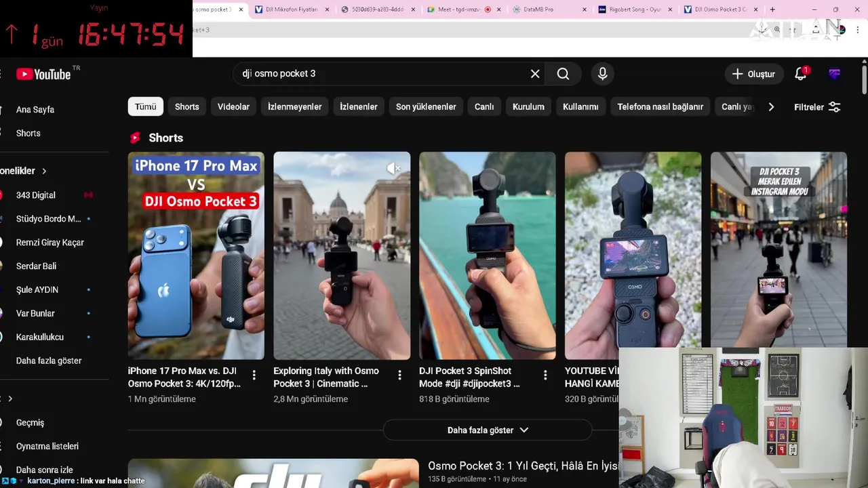Open Shorts from the sidebar
Screen dimensions: 868x488
(x=28, y=134)
